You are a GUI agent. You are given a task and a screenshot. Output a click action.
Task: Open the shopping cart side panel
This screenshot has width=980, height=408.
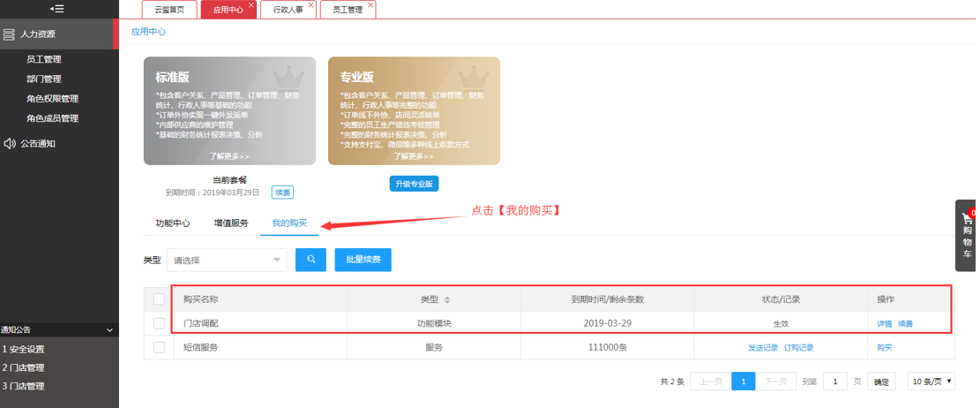click(967, 235)
